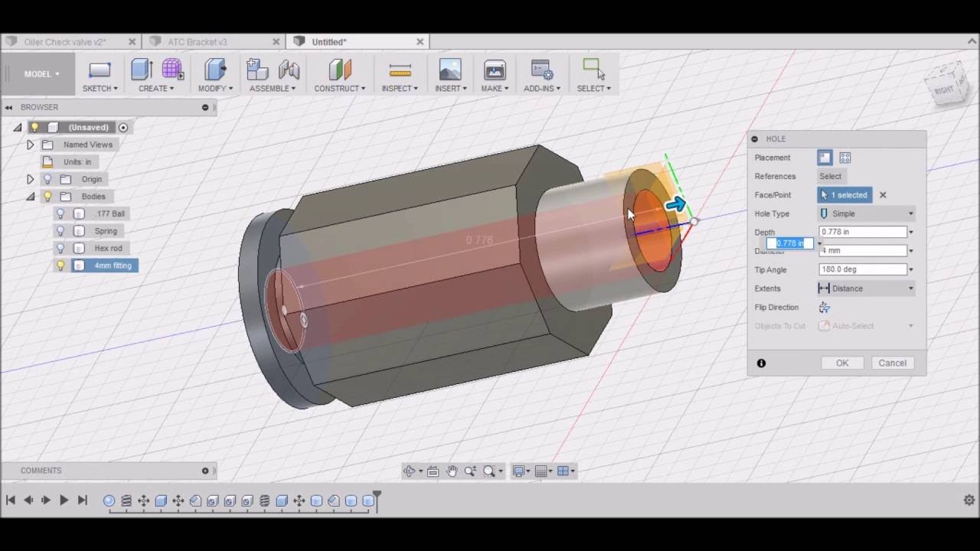
Task: Open timeline settings gear icon
Action: pyautogui.click(x=969, y=500)
